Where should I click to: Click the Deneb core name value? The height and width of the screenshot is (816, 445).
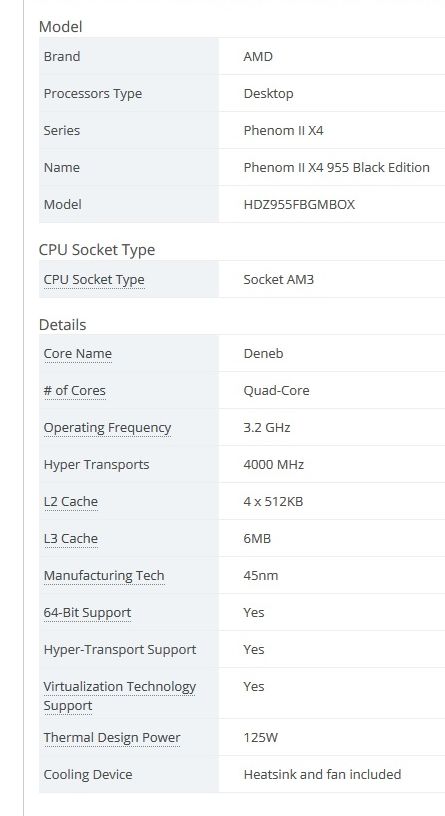(263, 353)
